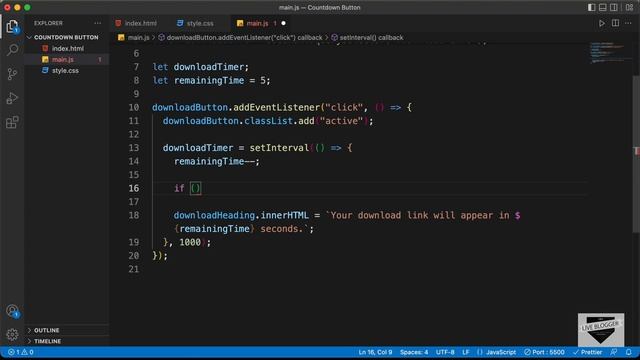Open the Run and Debug view icon
The height and width of the screenshot is (360, 640).
[x=12, y=98]
